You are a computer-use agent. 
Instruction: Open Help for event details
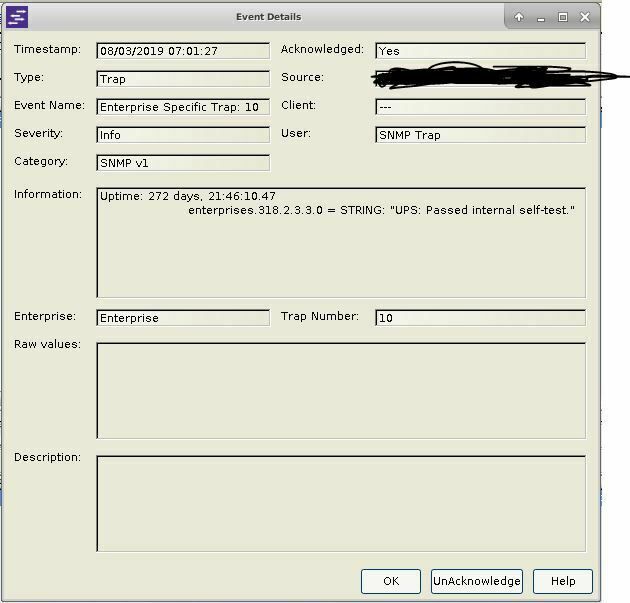click(x=562, y=581)
